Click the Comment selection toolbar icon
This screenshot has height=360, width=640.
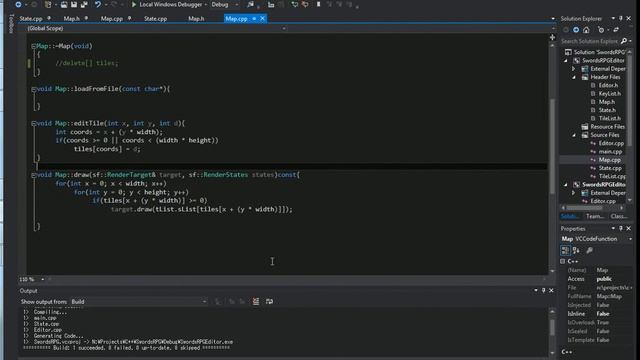click(294, 4)
